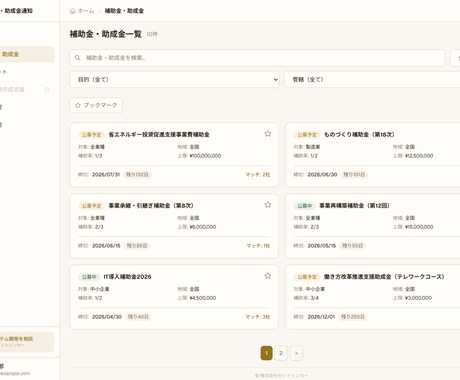Viewport: 460px width, 380px height.
Task: Click deadline 2026/04/30 text
Action: 107,317
